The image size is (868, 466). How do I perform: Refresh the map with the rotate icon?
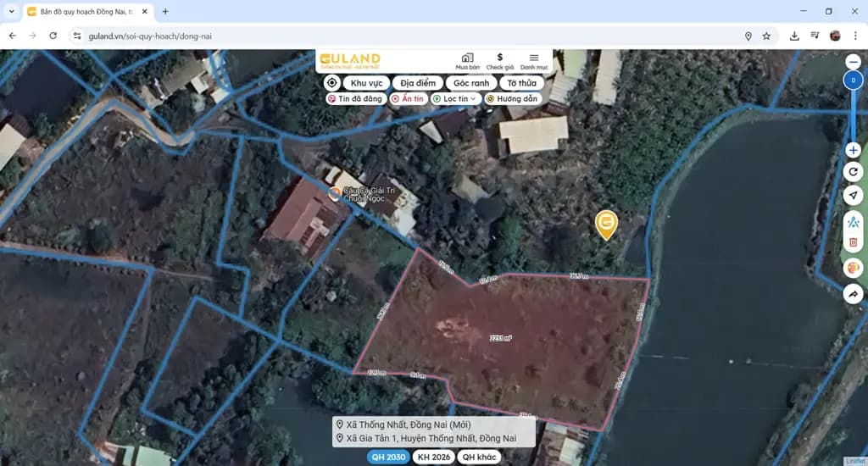[x=853, y=172]
